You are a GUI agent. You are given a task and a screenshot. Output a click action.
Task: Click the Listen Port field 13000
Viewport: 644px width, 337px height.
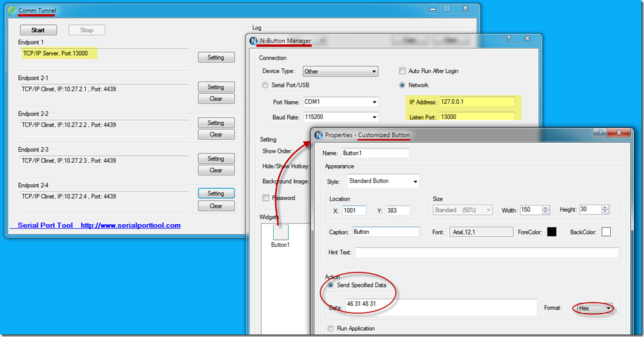477,117
